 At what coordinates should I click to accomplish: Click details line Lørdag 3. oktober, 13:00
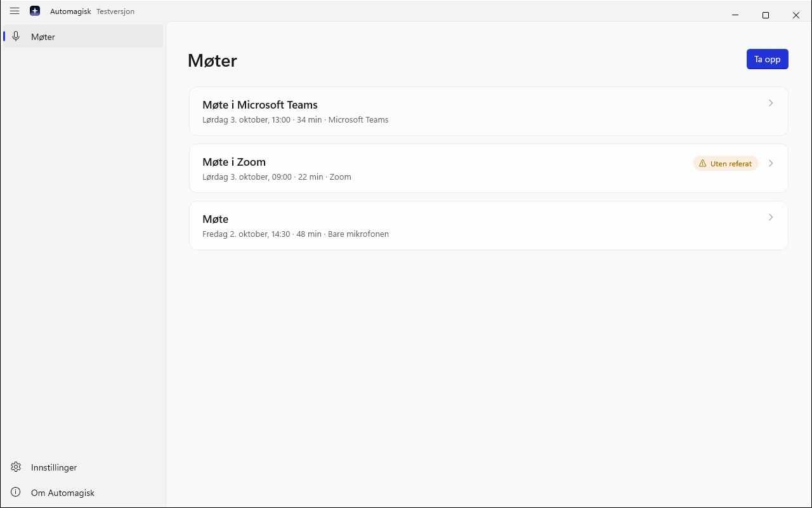tap(296, 119)
